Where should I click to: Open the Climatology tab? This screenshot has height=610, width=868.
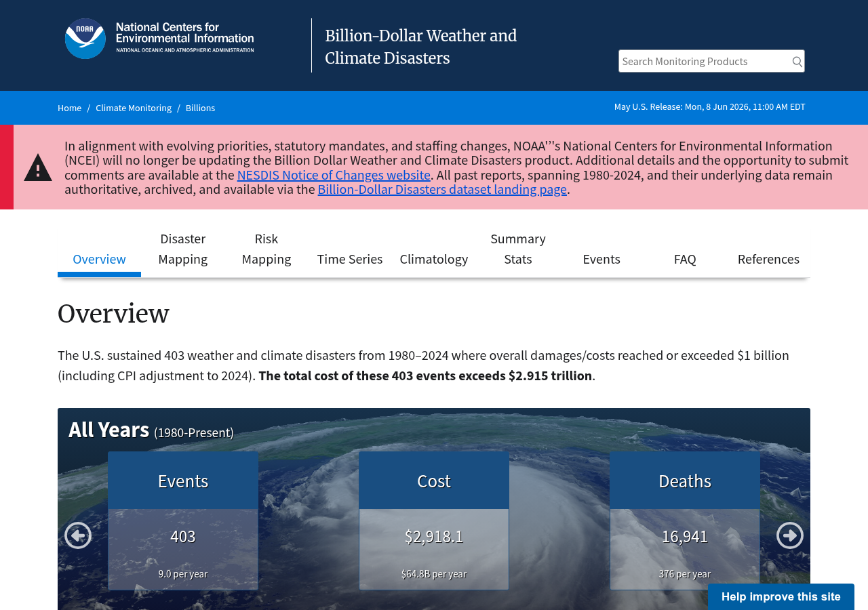(x=434, y=259)
